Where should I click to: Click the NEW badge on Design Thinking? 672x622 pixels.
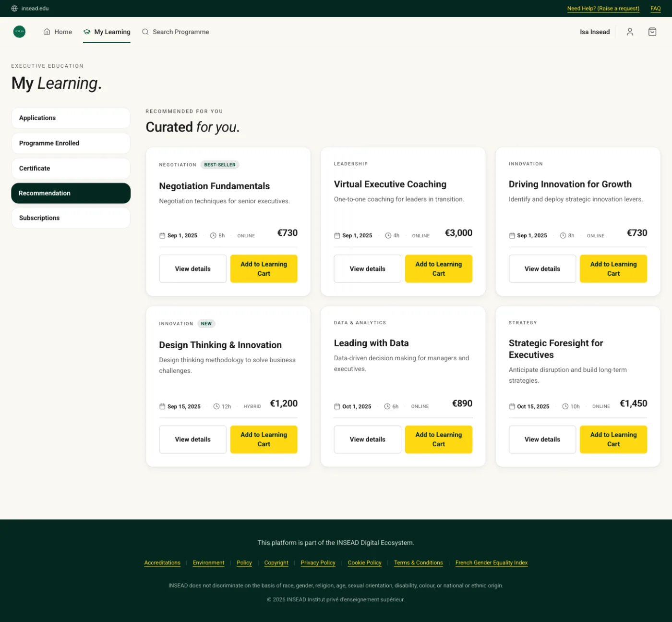tap(206, 324)
